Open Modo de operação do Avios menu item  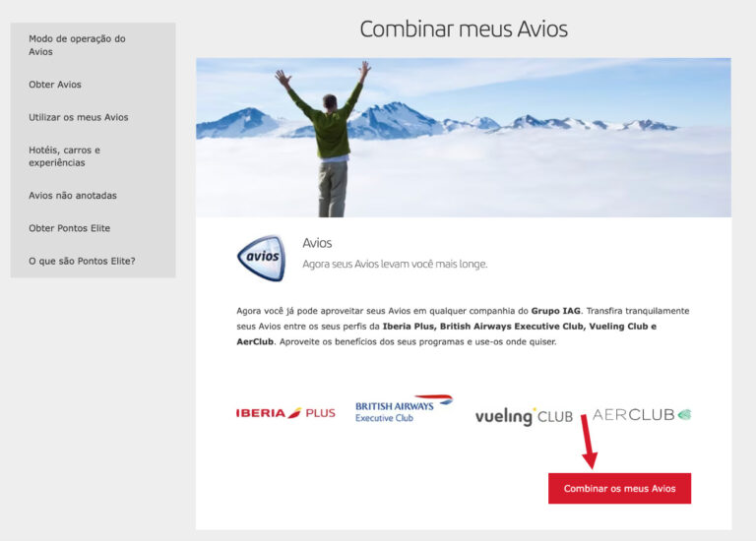[77, 45]
